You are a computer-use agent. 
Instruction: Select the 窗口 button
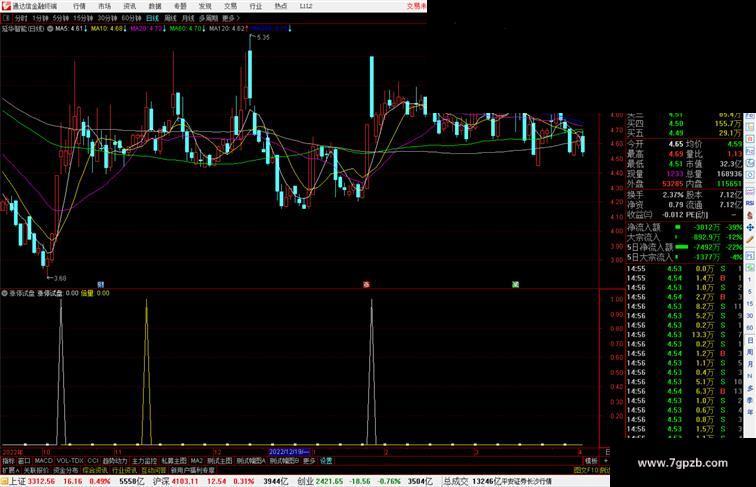[24, 461]
